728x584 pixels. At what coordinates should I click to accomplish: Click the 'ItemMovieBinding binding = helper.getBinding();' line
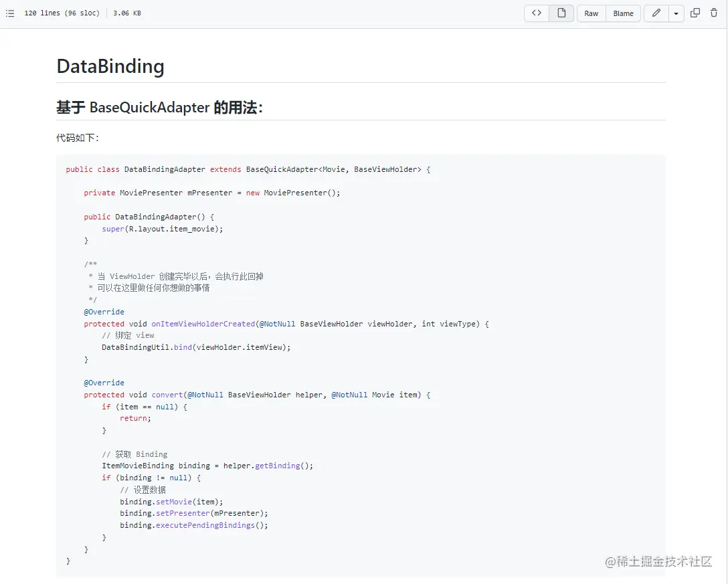207,466
